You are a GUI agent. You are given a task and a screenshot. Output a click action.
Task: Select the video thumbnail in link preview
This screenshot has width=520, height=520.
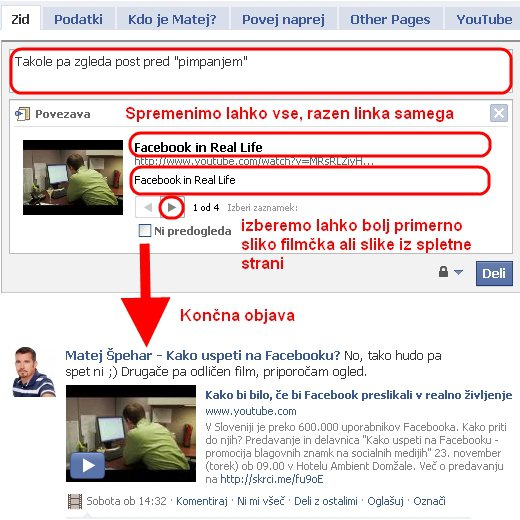coord(73,177)
